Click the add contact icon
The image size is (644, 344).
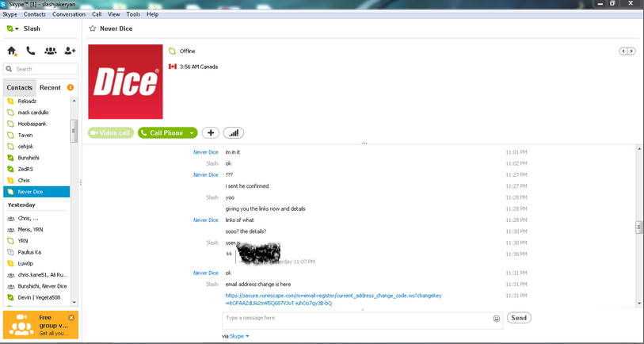[x=70, y=51]
